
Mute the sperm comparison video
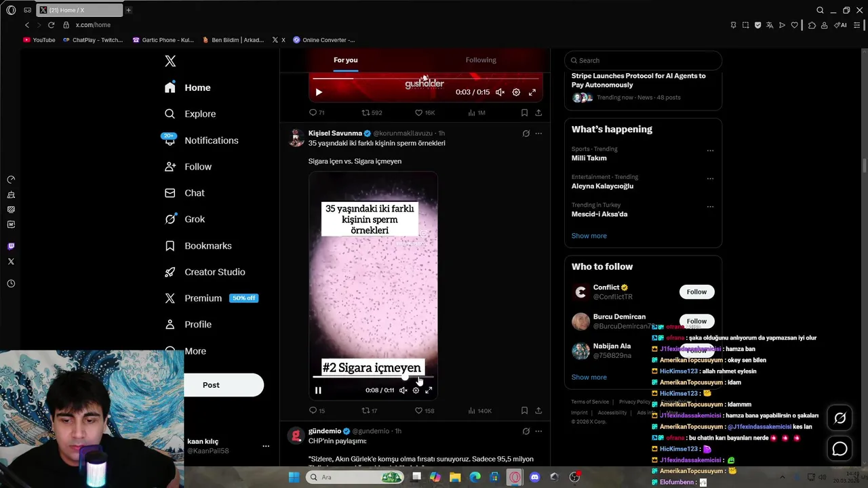pos(403,390)
